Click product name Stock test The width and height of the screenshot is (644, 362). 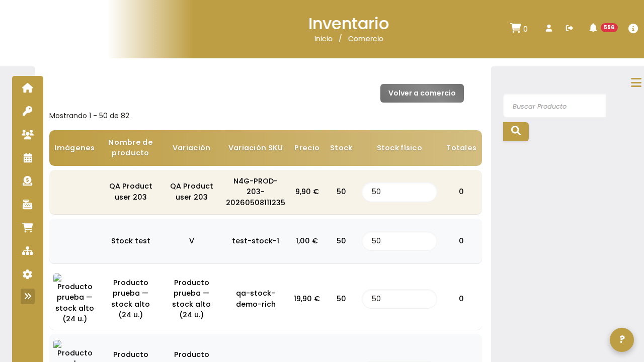pyautogui.click(x=131, y=241)
